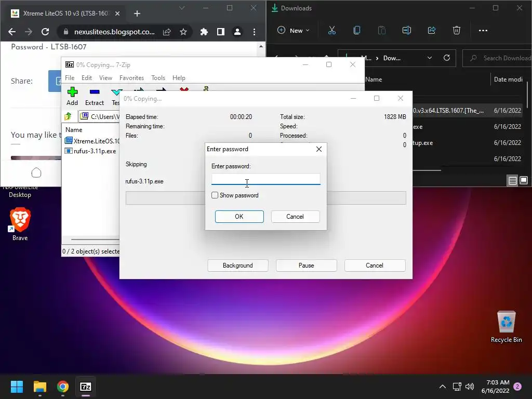Click the Search Downloads box
Viewport: 532px width, 399px height.
coord(497,58)
